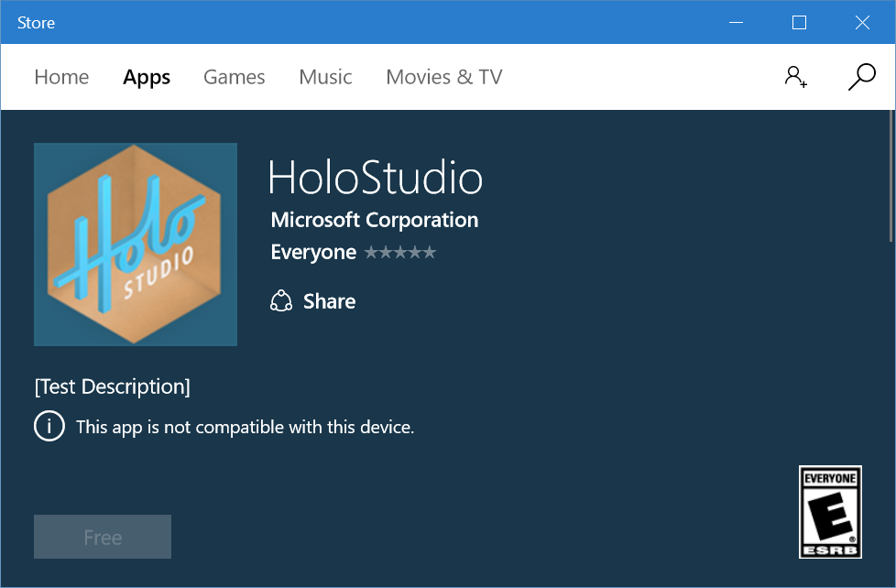Close the Store window
This screenshot has height=588, width=896.
(x=862, y=22)
